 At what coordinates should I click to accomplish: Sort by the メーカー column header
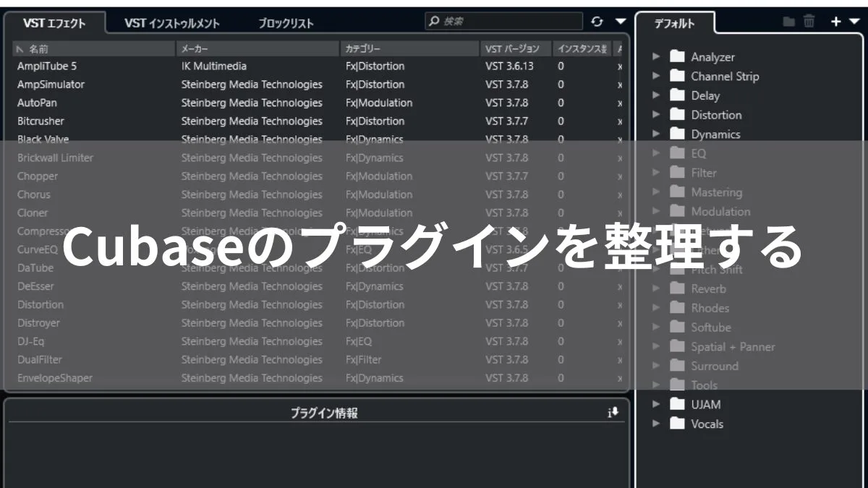tap(258, 48)
